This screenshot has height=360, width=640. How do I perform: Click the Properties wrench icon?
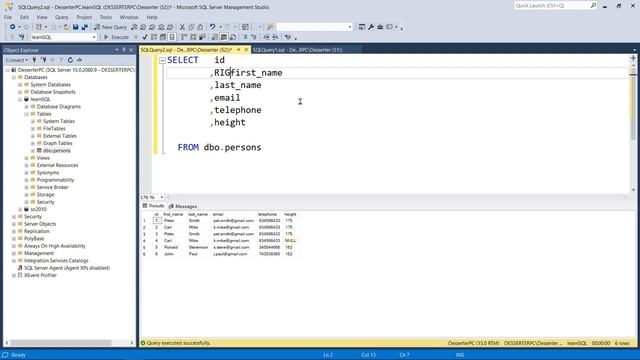[x=371, y=27]
